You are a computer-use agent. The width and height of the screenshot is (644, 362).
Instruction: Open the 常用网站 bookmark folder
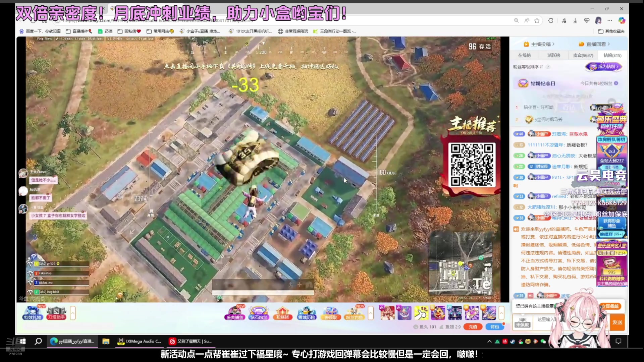160,31
